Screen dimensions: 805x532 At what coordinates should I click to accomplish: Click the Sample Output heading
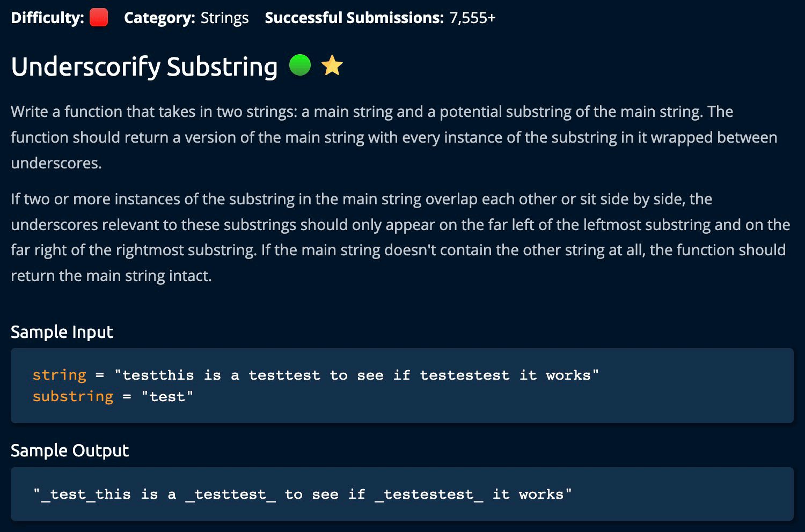pos(70,450)
